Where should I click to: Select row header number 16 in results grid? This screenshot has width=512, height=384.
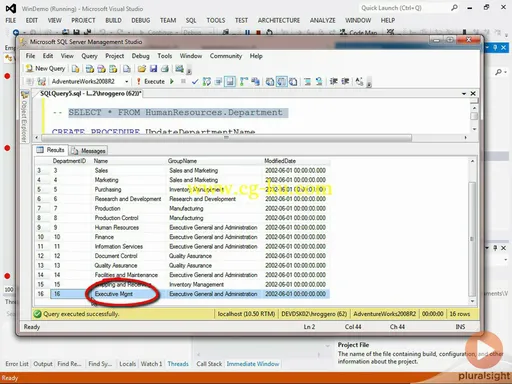(42, 294)
